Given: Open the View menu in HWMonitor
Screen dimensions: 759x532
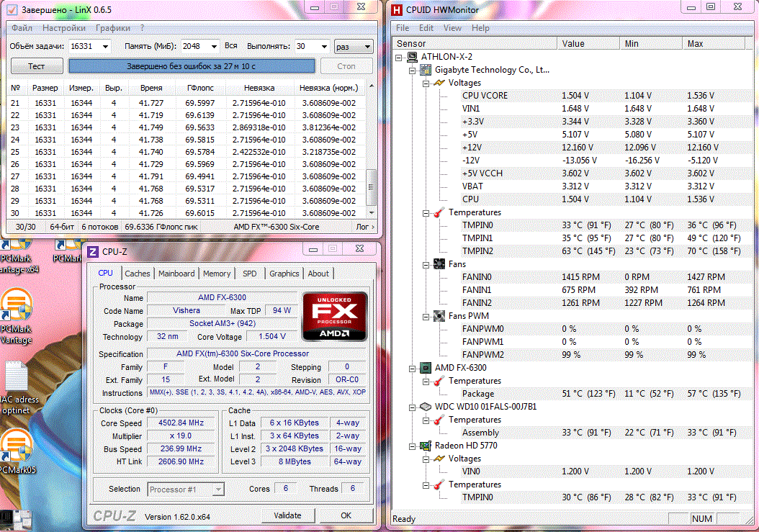Looking at the screenshot, I should coord(452,28).
